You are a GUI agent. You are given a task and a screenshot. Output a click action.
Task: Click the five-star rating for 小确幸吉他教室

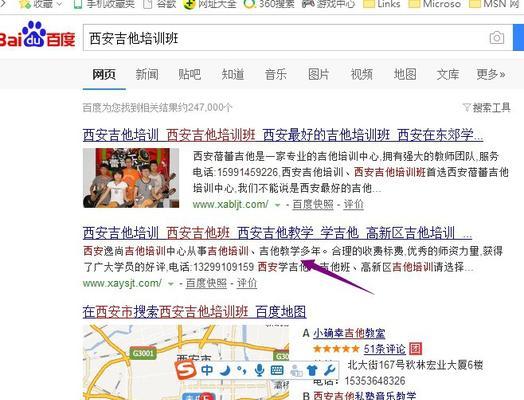[x=336, y=349]
